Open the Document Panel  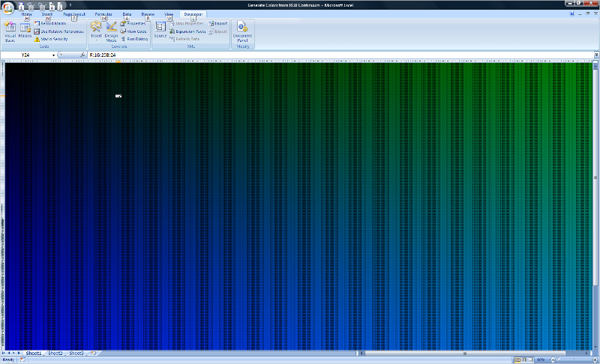click(242, 31)
